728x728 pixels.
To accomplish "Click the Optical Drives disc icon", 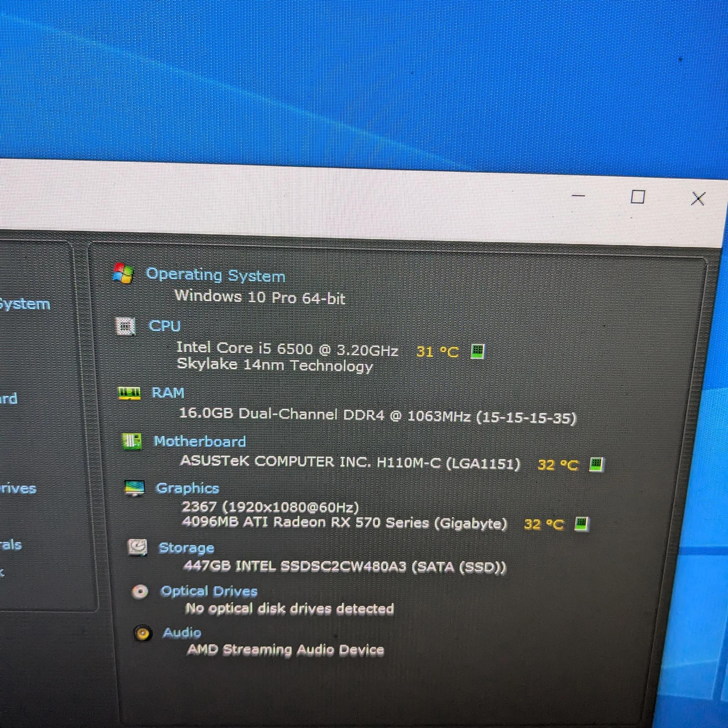I will [x=140, y=591].
